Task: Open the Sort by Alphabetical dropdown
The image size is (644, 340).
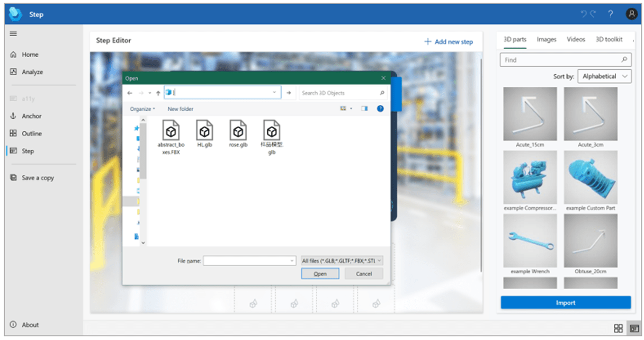Action: (x=604, y=76)
